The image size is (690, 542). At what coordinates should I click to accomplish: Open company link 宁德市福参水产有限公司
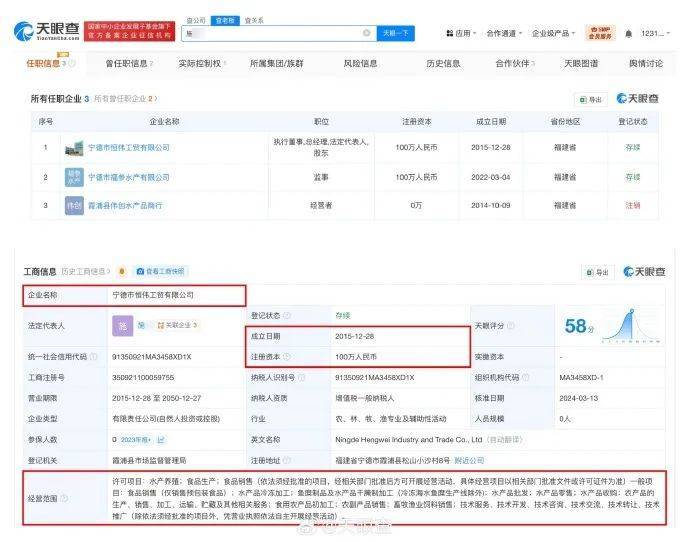[x=128, y=177]
